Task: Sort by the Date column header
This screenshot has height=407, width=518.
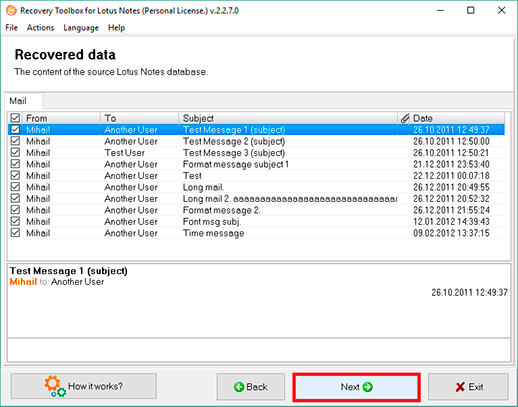Action: [x=457, y=118]
